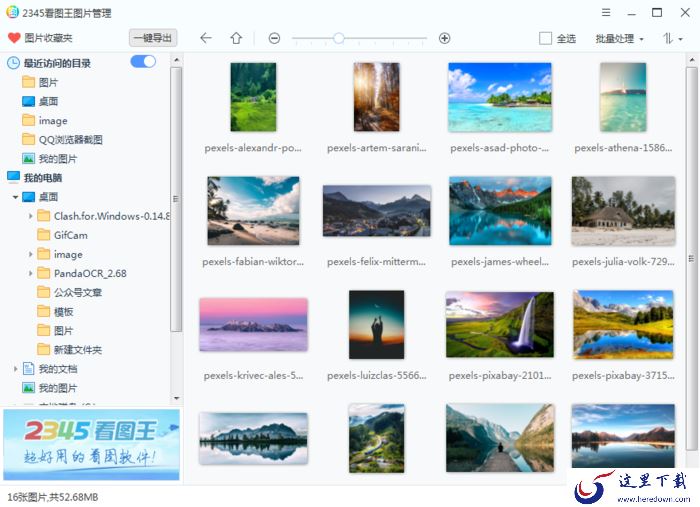Click the 2345看图王 advertisement banner
Image resolution: width=700 pixels, height=507 pixels.
(x=92, y=445)
